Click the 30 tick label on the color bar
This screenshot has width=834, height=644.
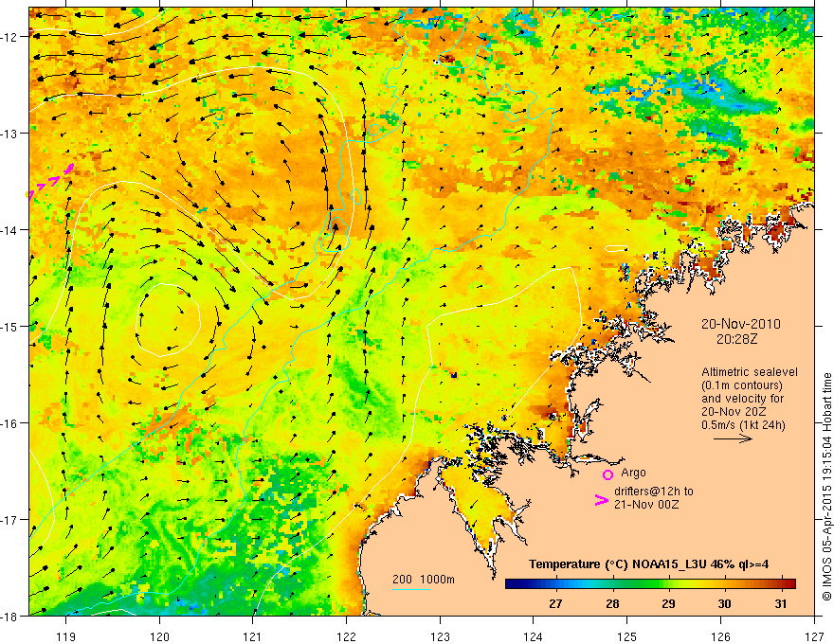pyautogui.click(x=724, y=604)
